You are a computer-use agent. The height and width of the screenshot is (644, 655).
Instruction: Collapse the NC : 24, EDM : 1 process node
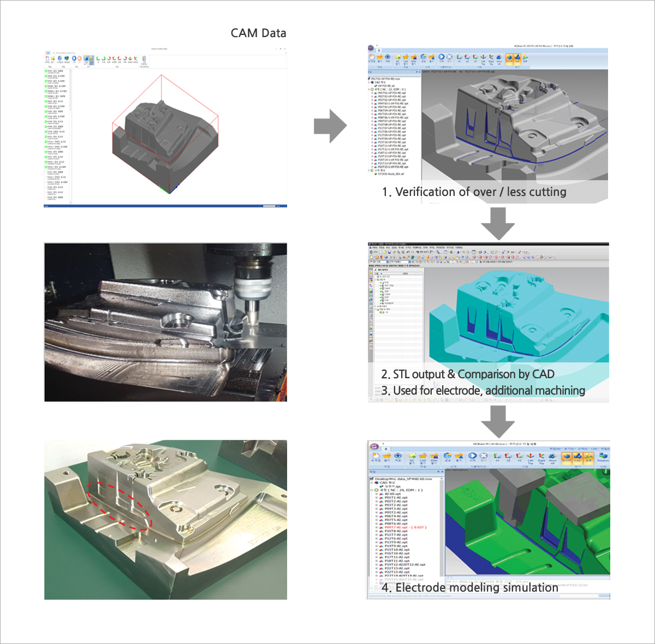pyautogui.click(x=372, y=490)
